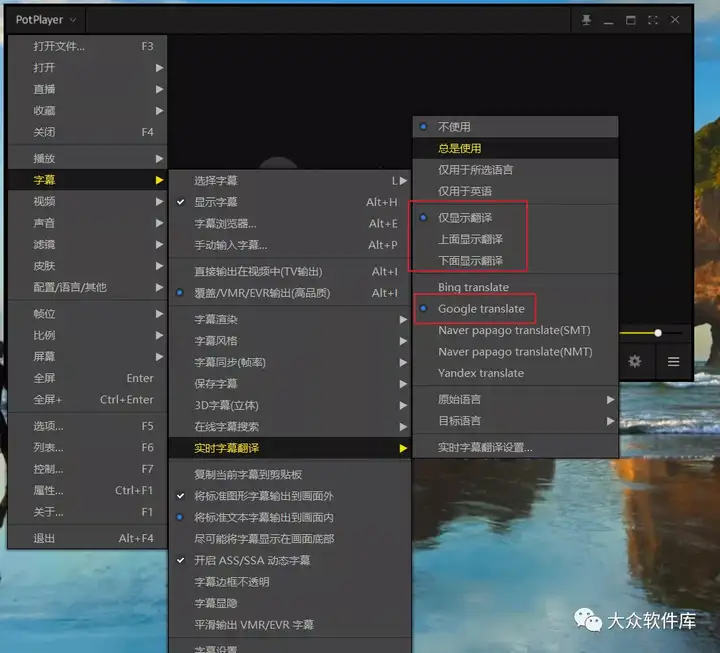Maximize the PotPlayer window
Screen dimensions: 720x653
click(631, 20)
